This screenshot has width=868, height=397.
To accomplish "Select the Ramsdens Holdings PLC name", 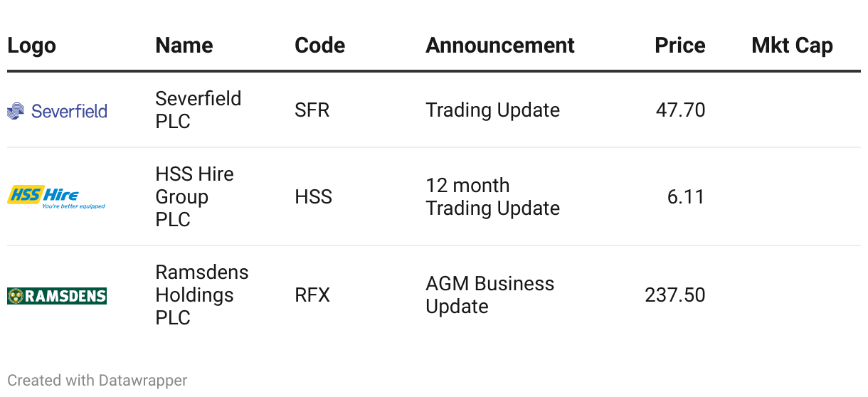I will point(202,295).
